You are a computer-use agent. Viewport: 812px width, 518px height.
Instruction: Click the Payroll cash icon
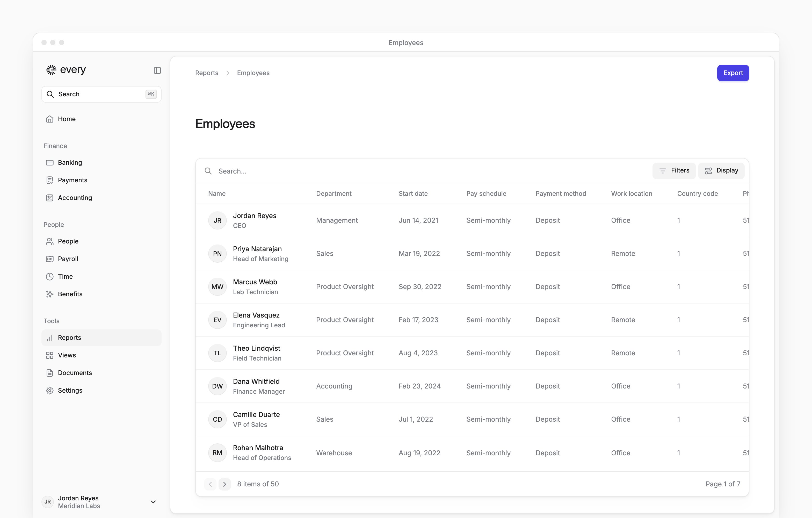49,259
